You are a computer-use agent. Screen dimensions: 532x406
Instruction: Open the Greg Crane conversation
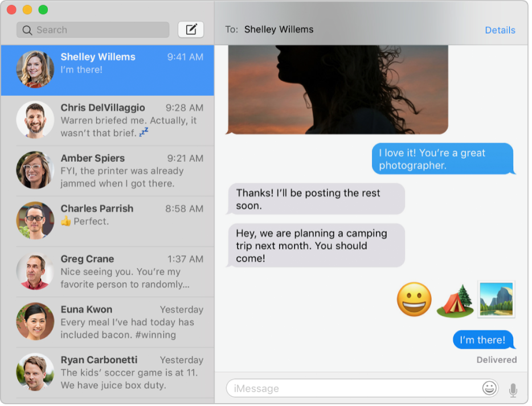[107, 272]
